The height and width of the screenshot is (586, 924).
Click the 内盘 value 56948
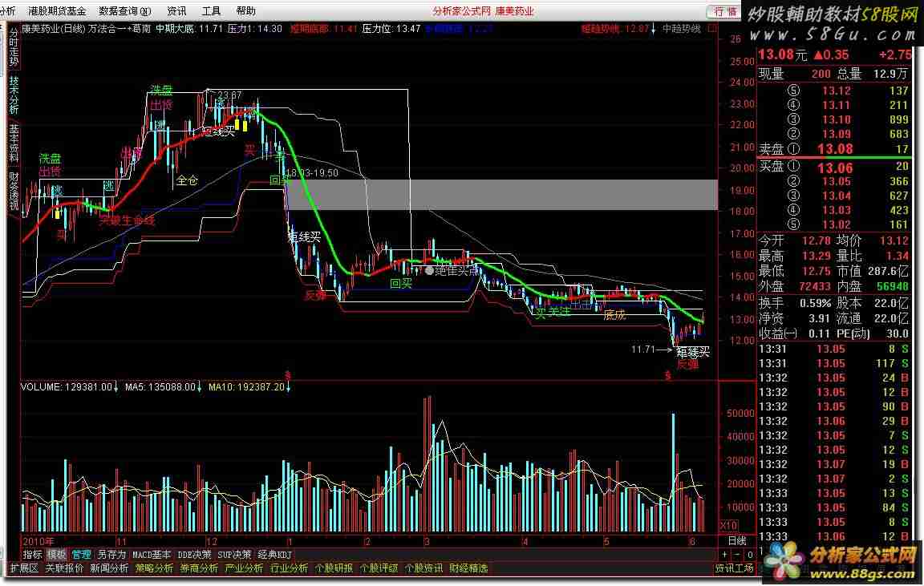click(x=892, y=286)
